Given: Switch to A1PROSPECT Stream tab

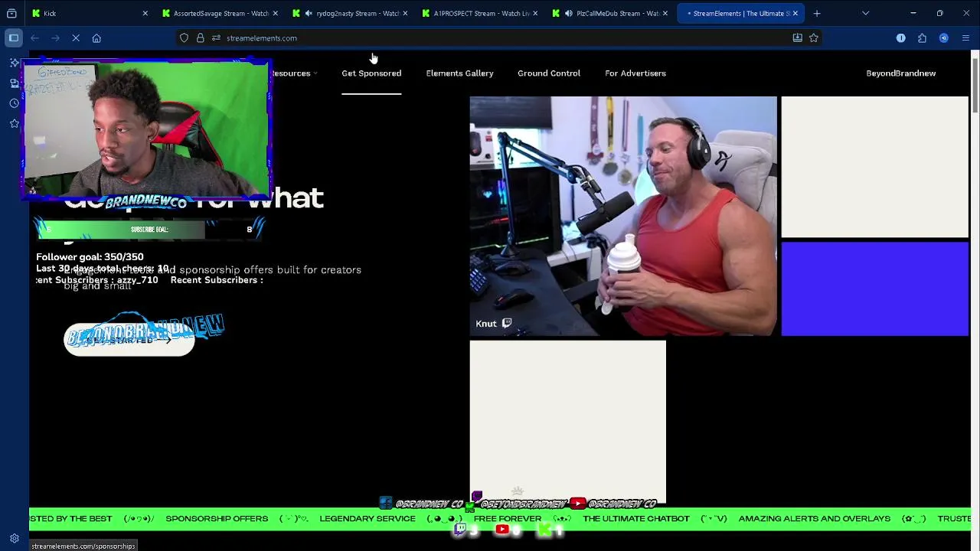Looking at the screenshot, I should pos(481,13).
